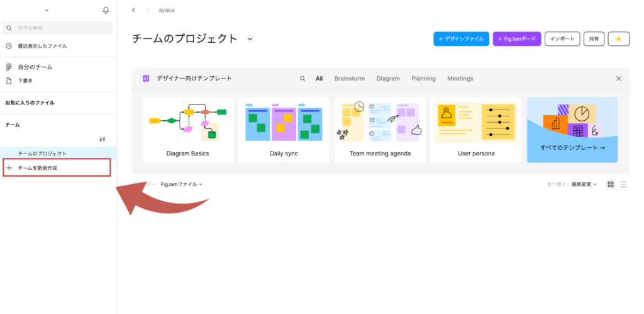Click the team filter settings icon
The height and width of the screenshot is (314, 644).
pyautogui.click(x=103, y=139)
